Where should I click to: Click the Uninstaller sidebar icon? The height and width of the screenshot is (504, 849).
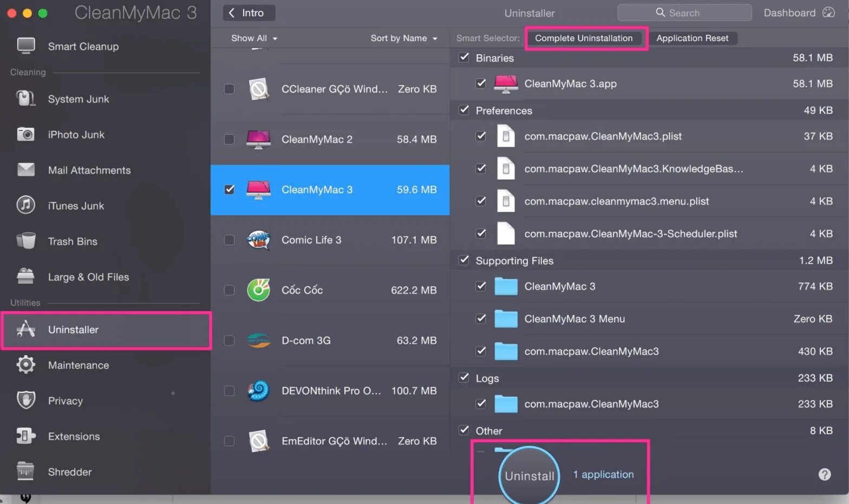pyautogui.click(x=25, y=329)
